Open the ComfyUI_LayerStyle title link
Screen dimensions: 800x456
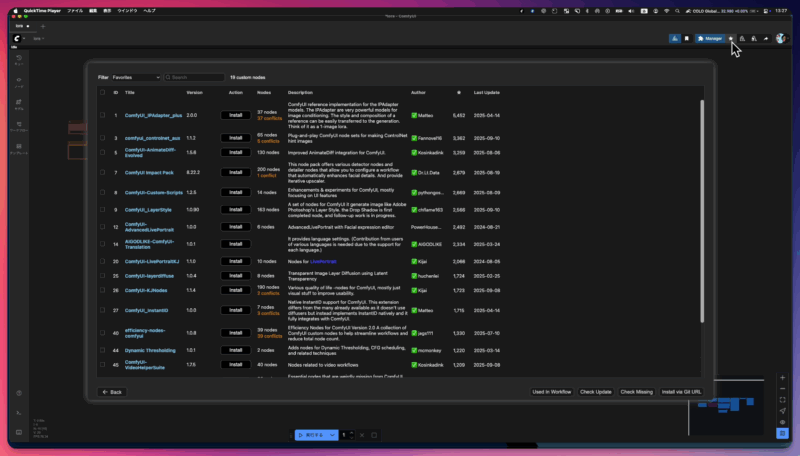(148, 210)
